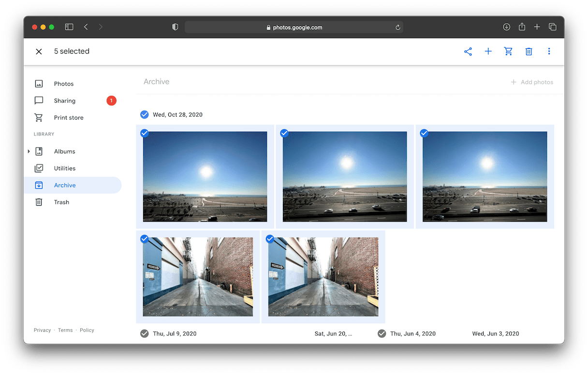Image resolution: width=588 pixels, height=375 pixels.
Task: Select all photos from Thu, Jul 9, 2020
Action: pyautogui.click(x=144, y=333)
